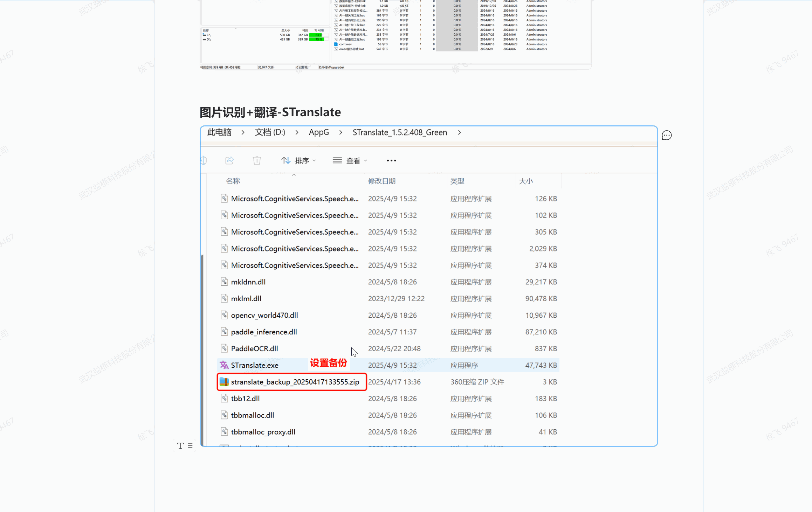Click the delete trash icon in toolbar
The height and width of the screenshot is (512, 812).
click(257, 160)
